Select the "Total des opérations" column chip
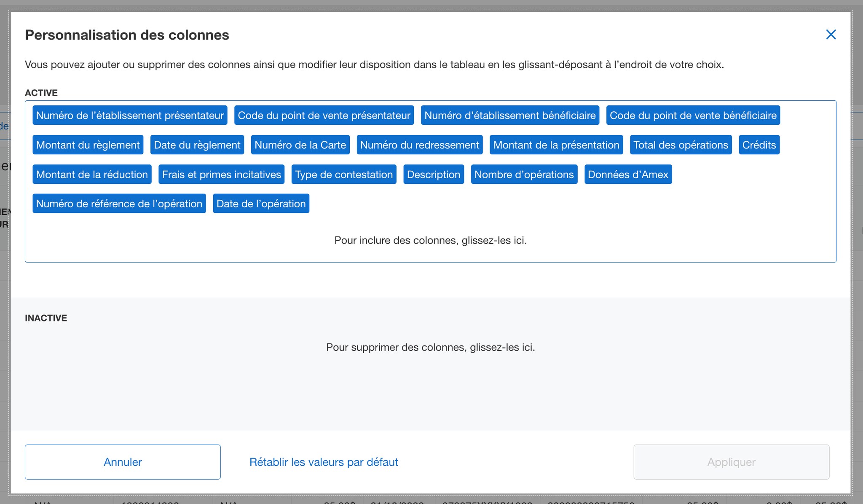This screenshot has height=504, width=863. point(681,145)
